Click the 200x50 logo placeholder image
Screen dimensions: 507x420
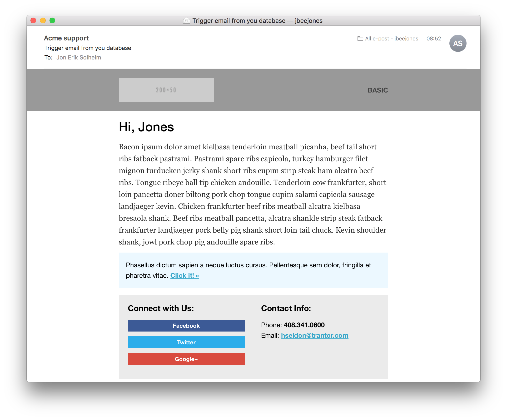click(166, 89)
